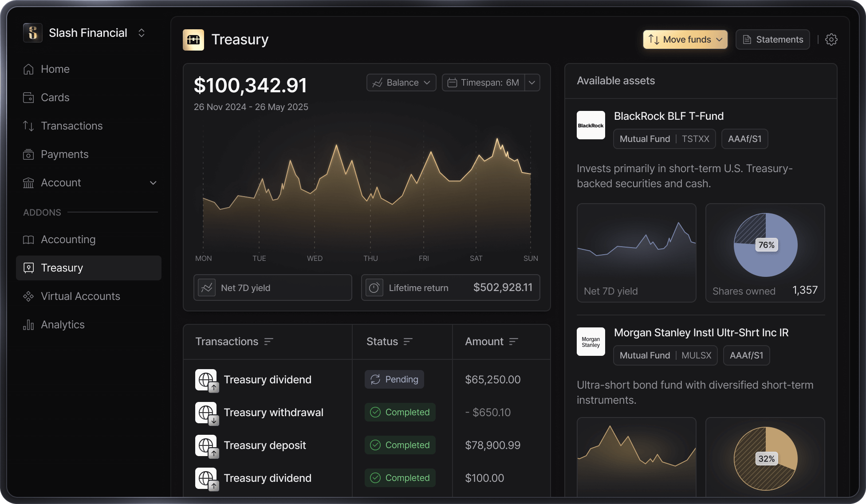This screenshot has height=504, width=866.
Task: Click the BlackRock fund logo
Action: [x=590, y=125]
